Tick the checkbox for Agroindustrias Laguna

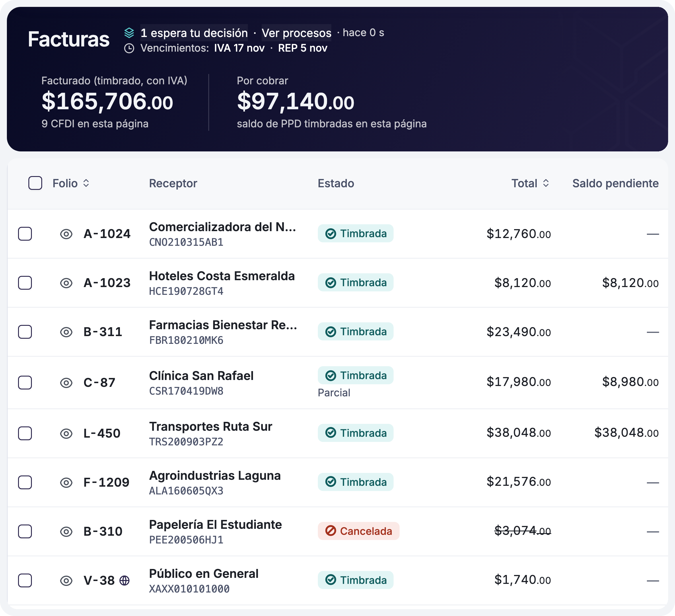tap(25, 482)
